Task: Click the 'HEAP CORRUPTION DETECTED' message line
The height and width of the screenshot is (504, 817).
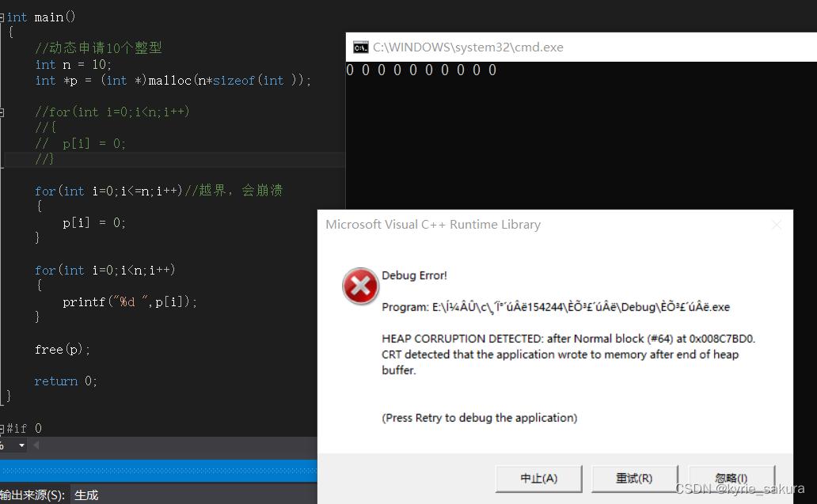Action: point(568,339)
